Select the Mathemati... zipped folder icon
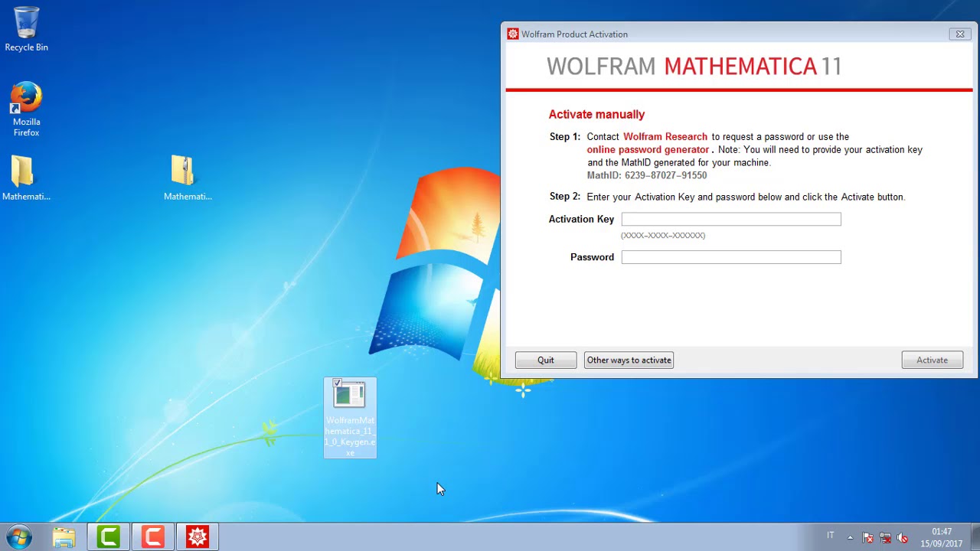The image size is (980, 551). coord(188,178)
